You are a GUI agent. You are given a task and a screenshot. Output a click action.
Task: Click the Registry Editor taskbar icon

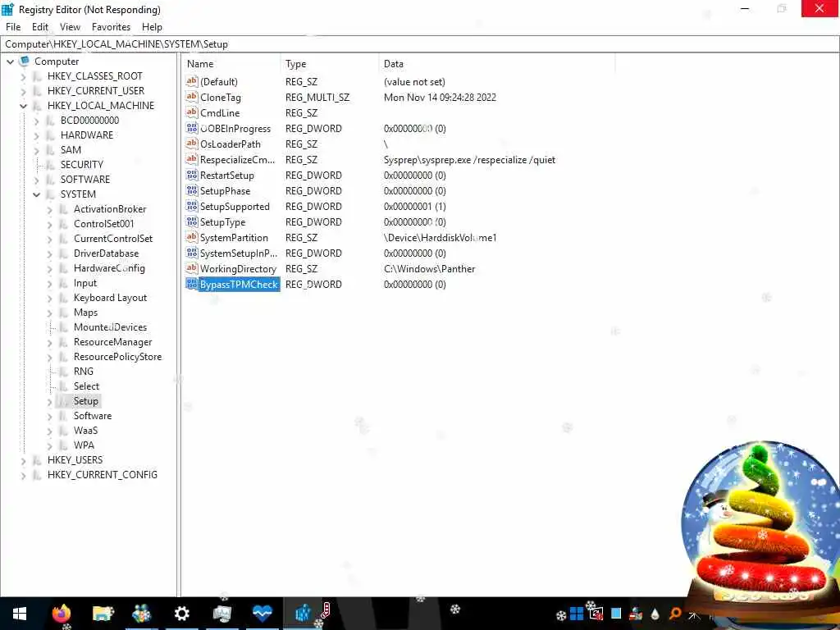tap(304, 614)
